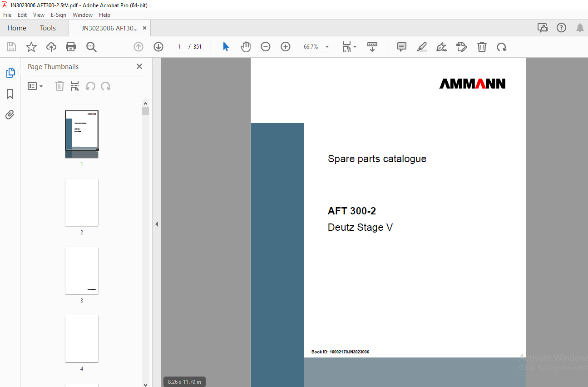Open share with others chat icon

[x=543, y=28]
